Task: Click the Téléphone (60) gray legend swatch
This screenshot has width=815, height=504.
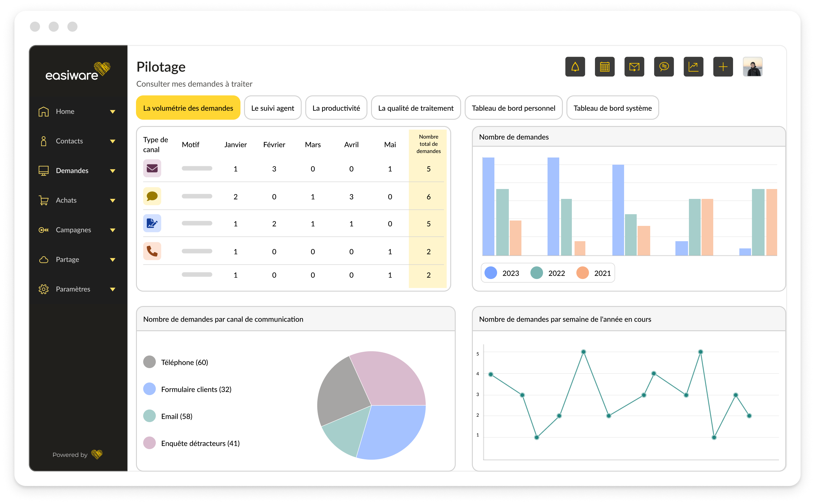Action: tap(149, 362)
